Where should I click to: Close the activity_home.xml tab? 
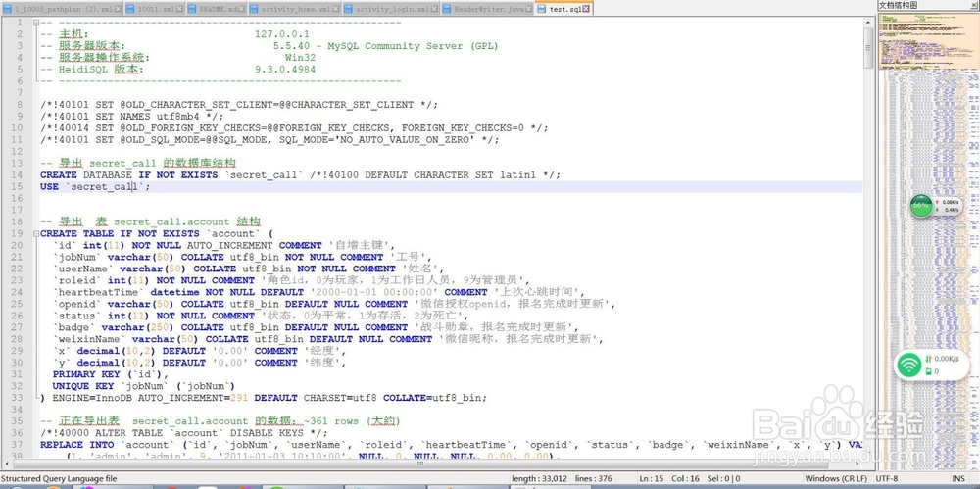click(x=336, y=10)
